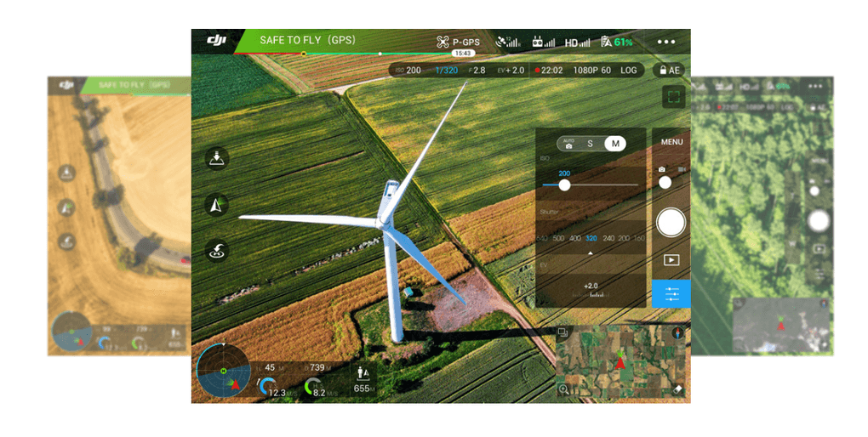Click the ISO slider handle

point(564,184)
